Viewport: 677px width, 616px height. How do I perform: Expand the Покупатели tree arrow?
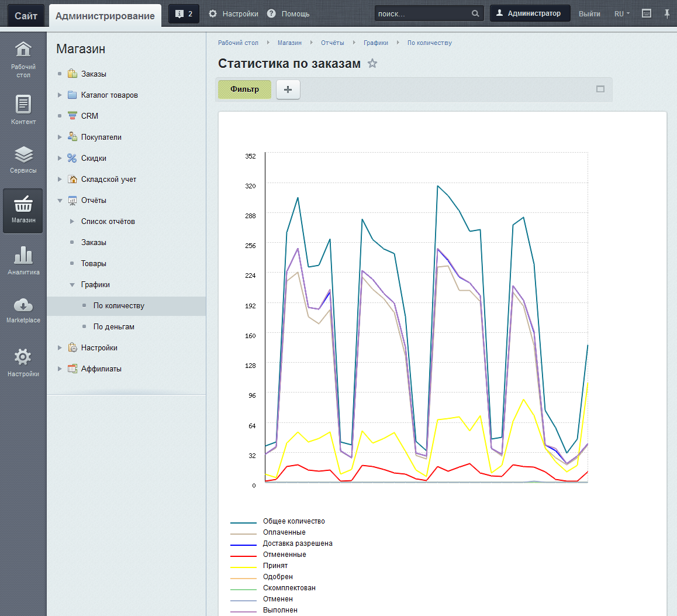point(60,137)
